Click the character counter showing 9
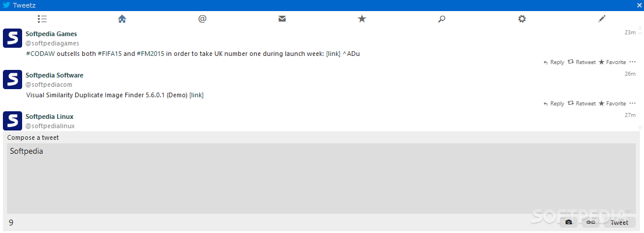644x233 pixels. coord(11,223)
